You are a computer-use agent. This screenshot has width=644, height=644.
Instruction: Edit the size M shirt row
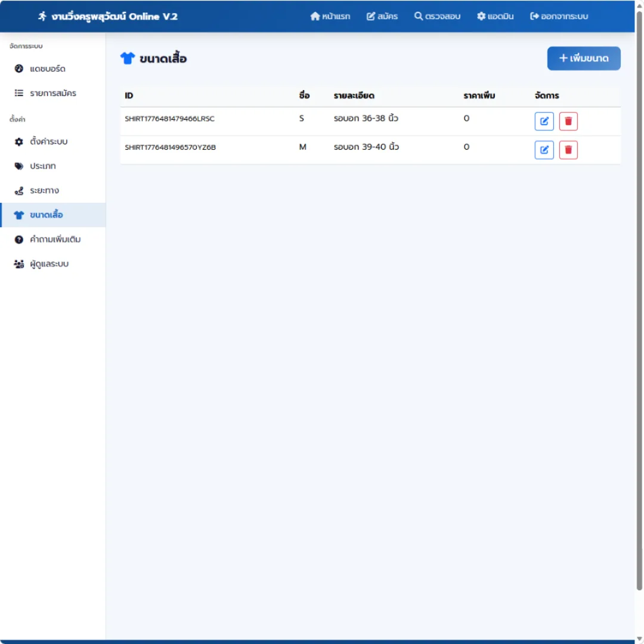pos(544,150)
